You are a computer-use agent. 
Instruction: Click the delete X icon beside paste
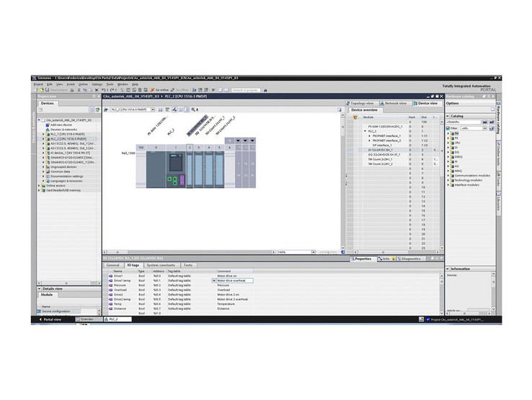(97, 90)
